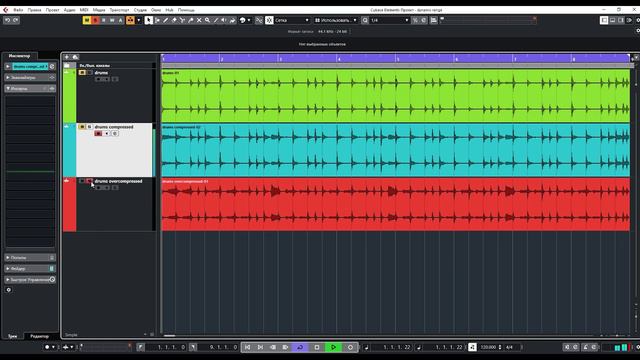Open the grid type 'Использовать' dropdown
Viewport: 640px width, 360px height.
(336, 20)
